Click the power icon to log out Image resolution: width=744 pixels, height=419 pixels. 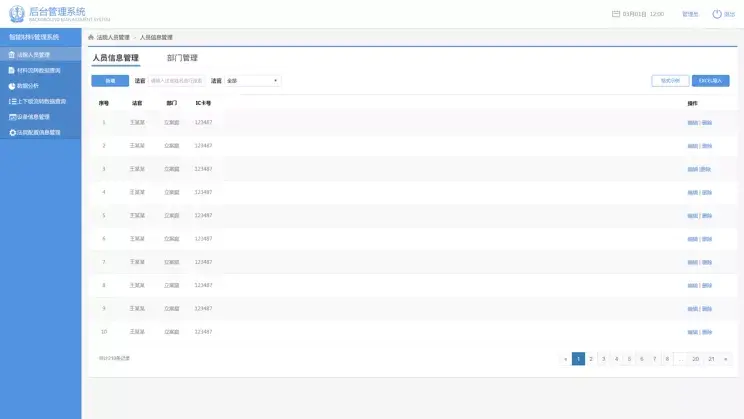pyautogui.click(x=717, y=14)
